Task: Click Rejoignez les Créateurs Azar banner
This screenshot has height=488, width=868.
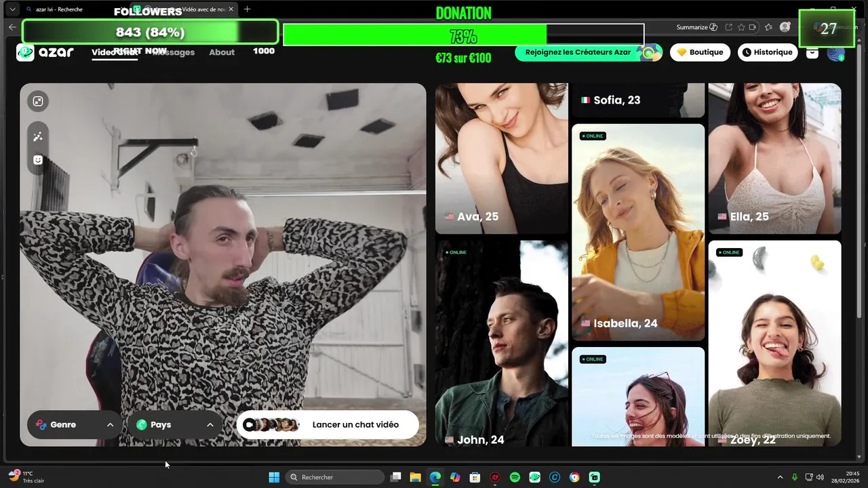Action: pos(589,52)
